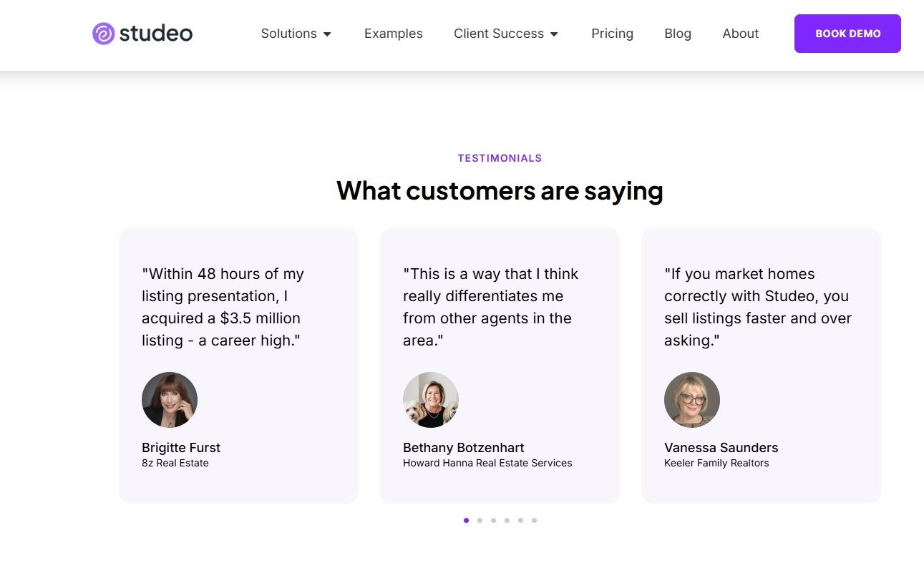The image size is (924, 563).
Task: Click the "If you market homes" quote
Action: coord(758,307)
